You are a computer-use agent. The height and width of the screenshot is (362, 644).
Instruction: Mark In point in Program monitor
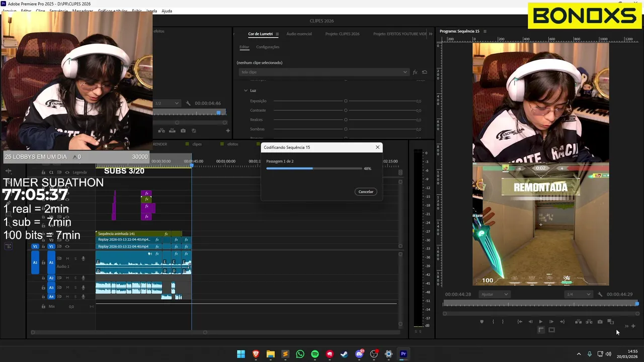pyautogui.click(x=493, y=322)
